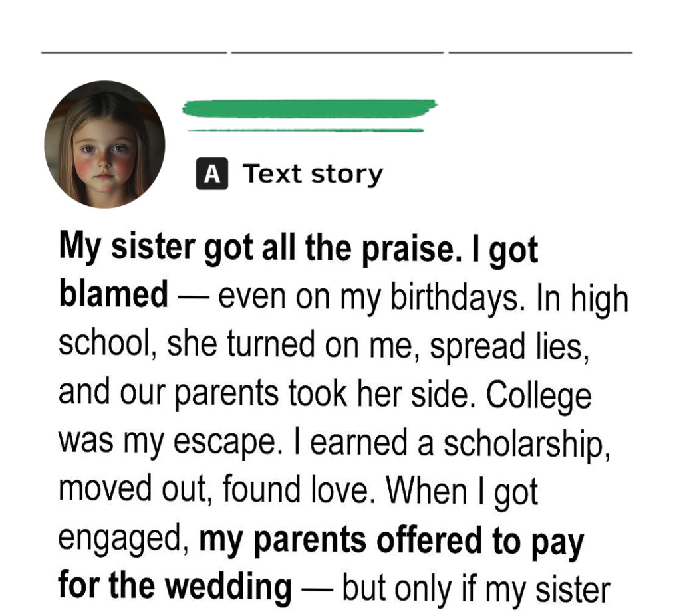681x616 pixels.
Task: Click the word 'College'
Action: click(x=538, y=395)
